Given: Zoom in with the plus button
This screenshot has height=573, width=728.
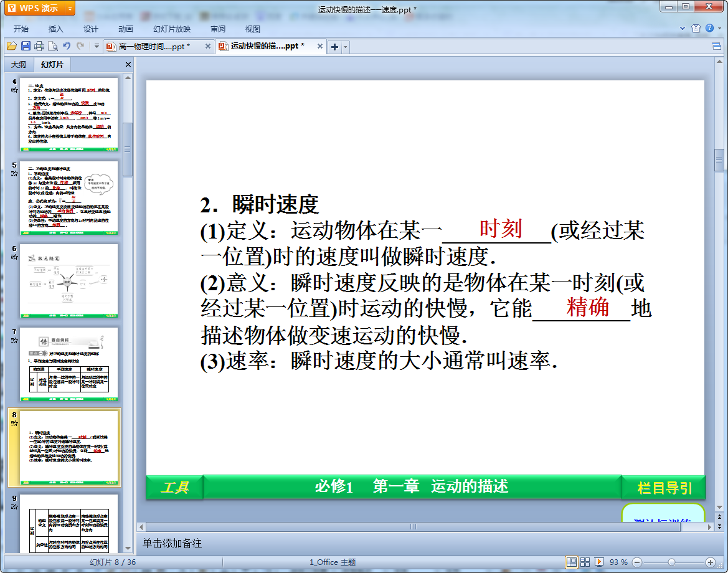Looking at the screenshot, I should click(x=710, y=562).
